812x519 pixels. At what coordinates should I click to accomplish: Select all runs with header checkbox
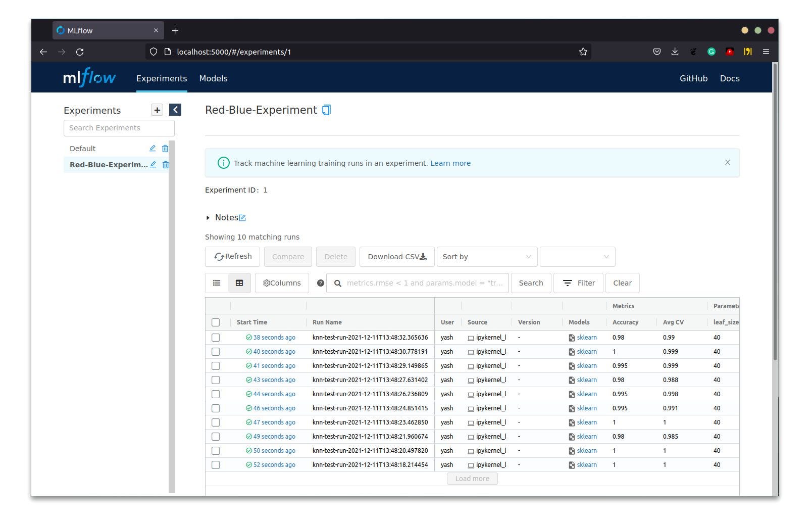click(216, 322)
